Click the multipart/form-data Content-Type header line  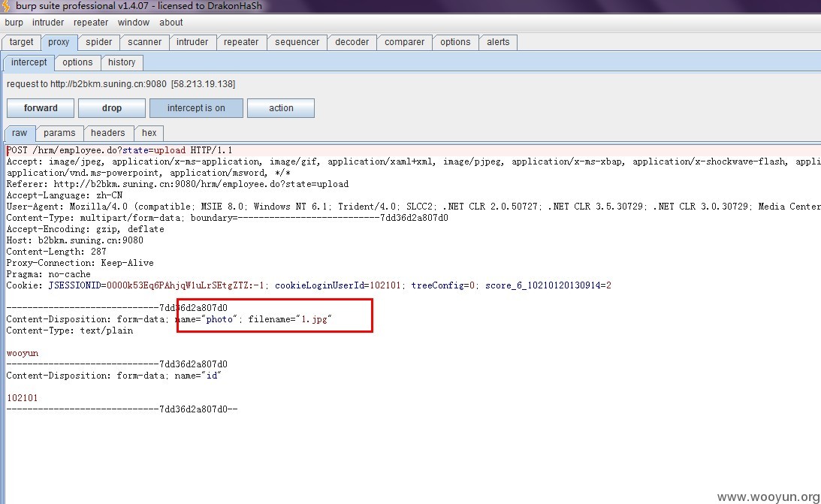coord(228,218)
